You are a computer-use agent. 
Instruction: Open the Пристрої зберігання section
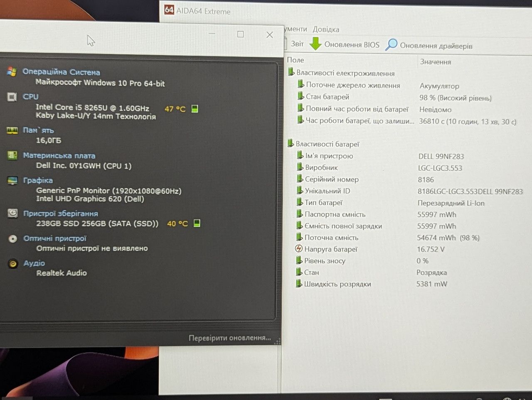coord(61,213)
